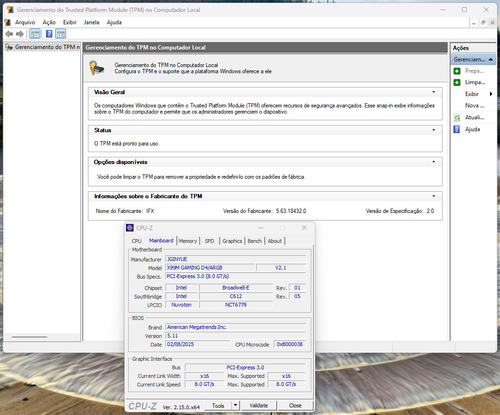The height and width of the screenshot is (415, 500).
Task: Click the Atuali... refresh icon
Action: click(x=457, y=117)
